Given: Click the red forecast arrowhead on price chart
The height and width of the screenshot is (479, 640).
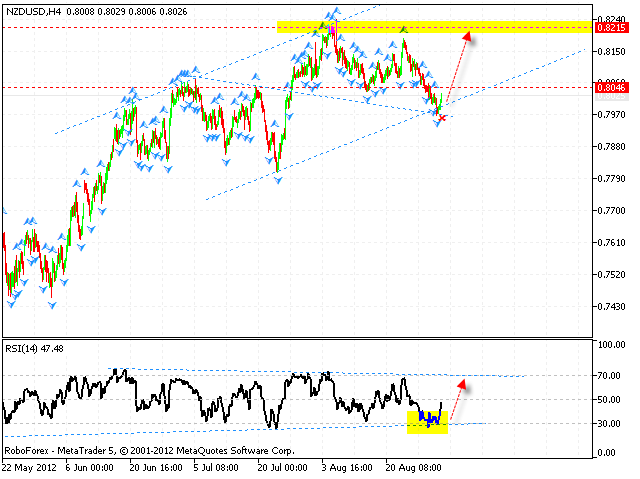Looking at the screenshot, I should tap(466, 35).
